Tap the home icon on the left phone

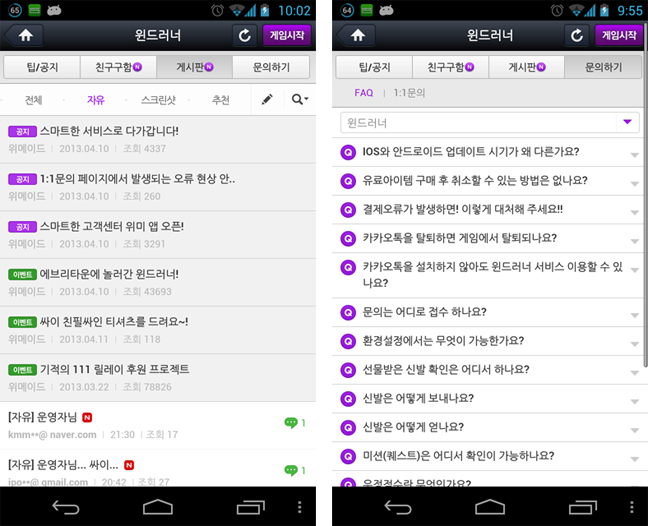tap(25, 35)
